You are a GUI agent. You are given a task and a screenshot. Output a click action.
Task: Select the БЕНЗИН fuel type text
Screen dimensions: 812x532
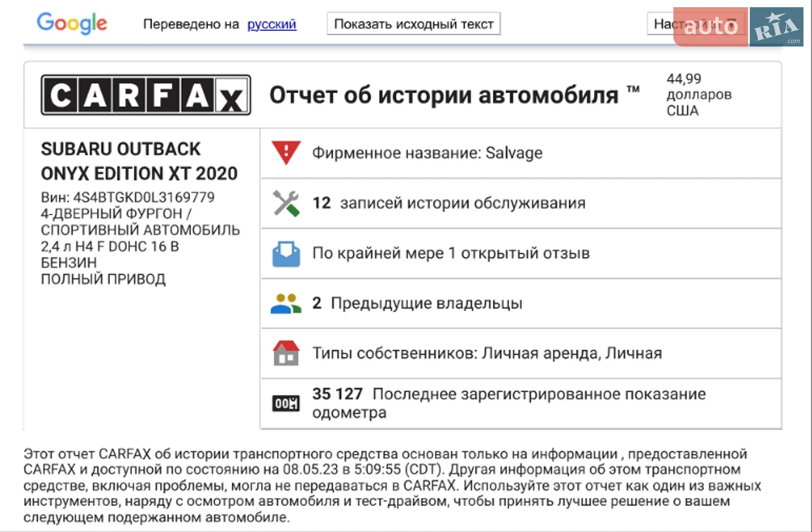click(x=69, y=263)
